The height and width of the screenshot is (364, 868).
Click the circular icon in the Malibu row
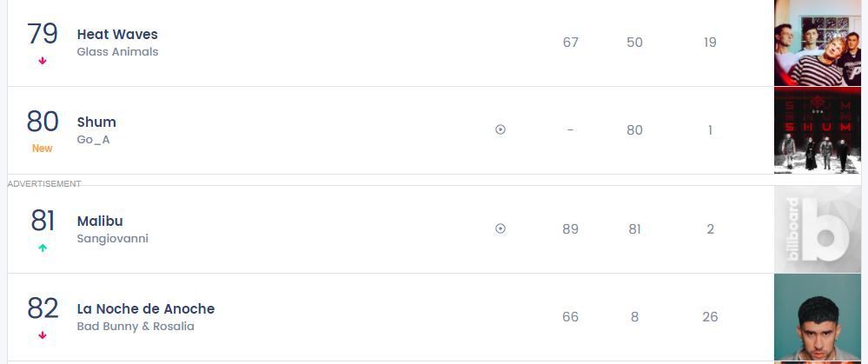pos(500,228)
